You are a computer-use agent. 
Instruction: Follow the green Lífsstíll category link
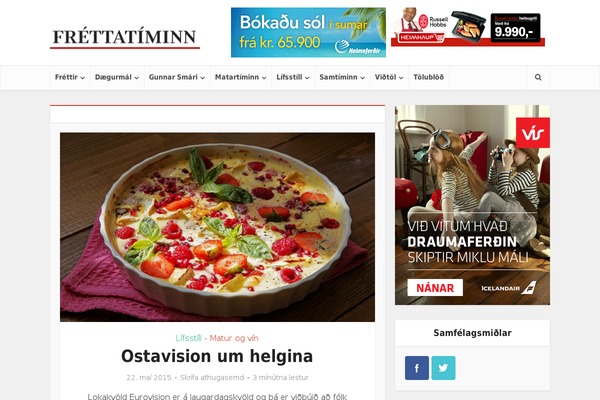(x=188, y=338)
